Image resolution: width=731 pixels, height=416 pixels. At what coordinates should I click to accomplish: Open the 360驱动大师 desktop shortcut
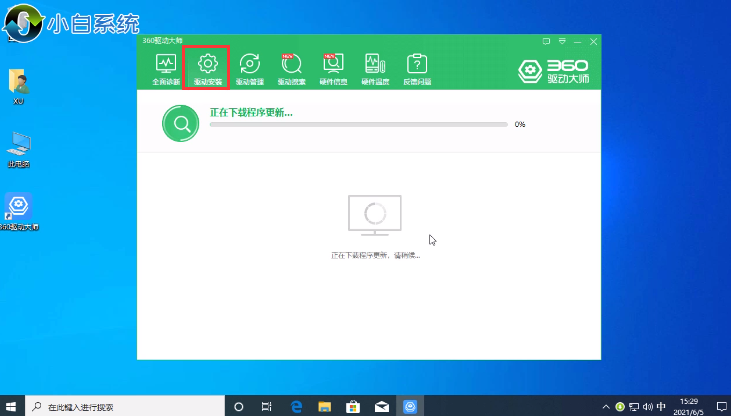20,212
